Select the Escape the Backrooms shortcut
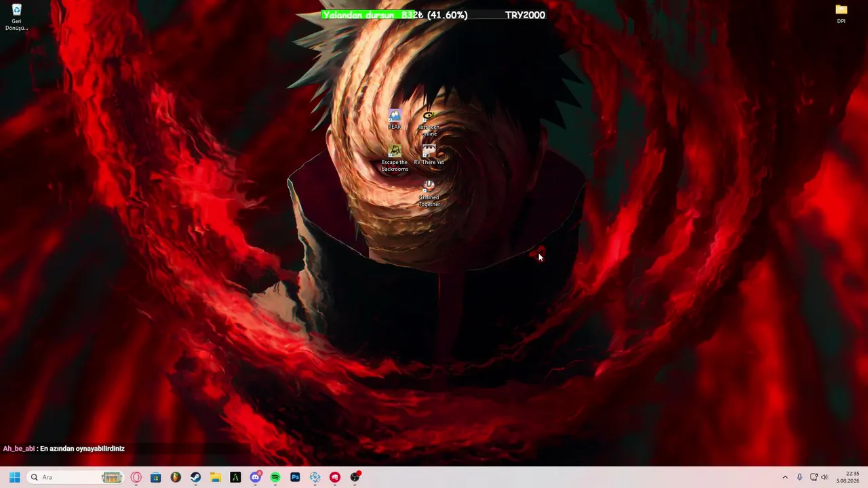868x488 pixels. point(395,158)
